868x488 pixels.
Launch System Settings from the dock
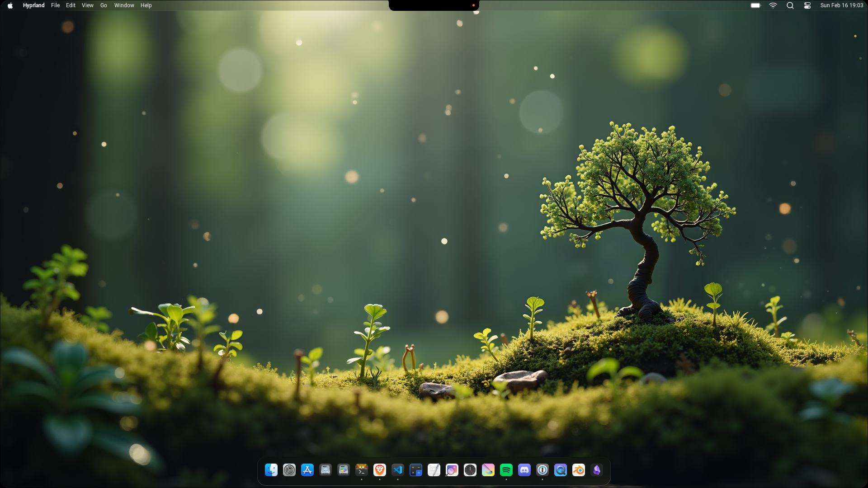[x=289, y=470]
